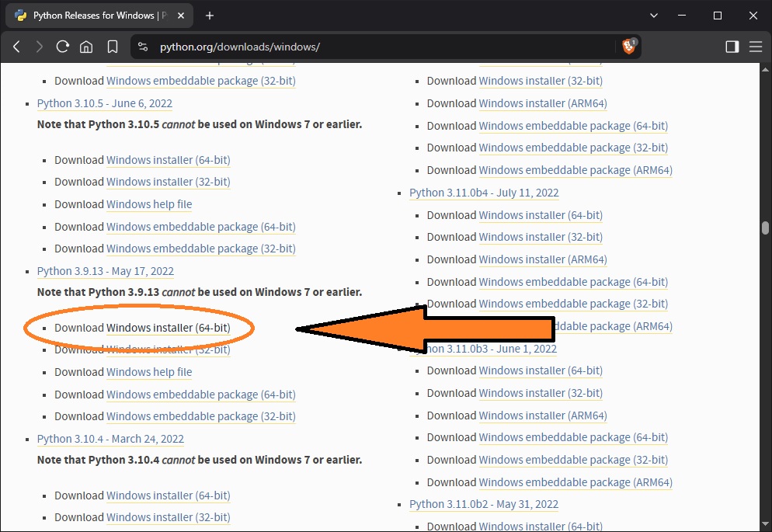This screenshot has width=772, height=532.
Task: Click the note 'Python 3.10.4 cannot be used on Windows 7'
Action: pyautogui.click(x=200, y=460)
